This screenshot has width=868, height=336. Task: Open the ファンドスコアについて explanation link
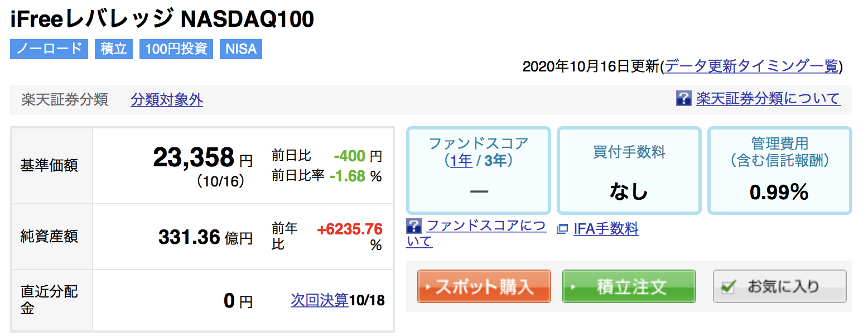pyautogui.click(x=476, y=233)
